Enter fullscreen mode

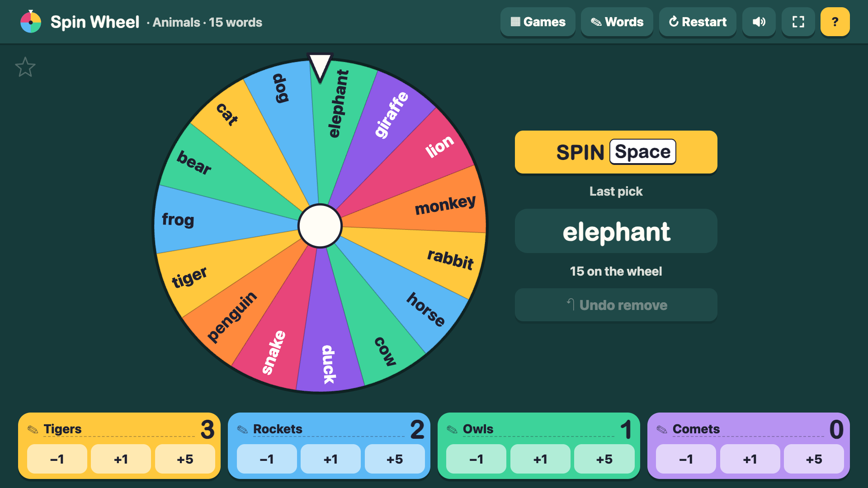pyautogui.click(x=798, y=22)
